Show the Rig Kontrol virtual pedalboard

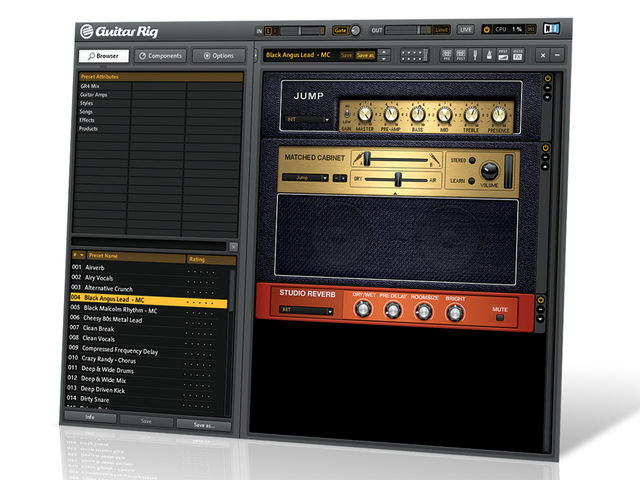(x=414, y=55)
